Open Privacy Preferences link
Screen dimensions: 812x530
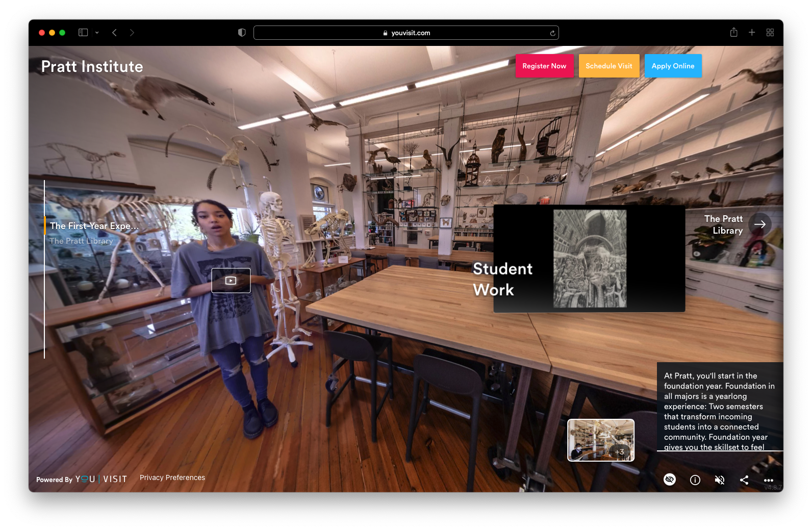172,477
